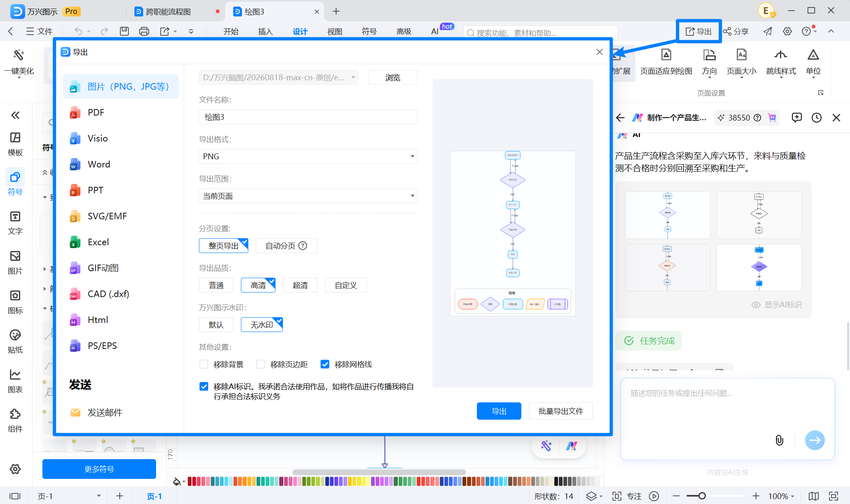Image resolution: width=850 pixels, height=504 pixels.
Task: Open the 页-1 page selector dropdown
Action: tap(69, 496)
